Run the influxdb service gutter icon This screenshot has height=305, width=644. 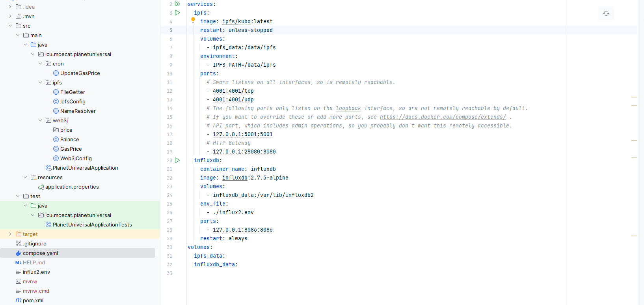tap(177, 160)
